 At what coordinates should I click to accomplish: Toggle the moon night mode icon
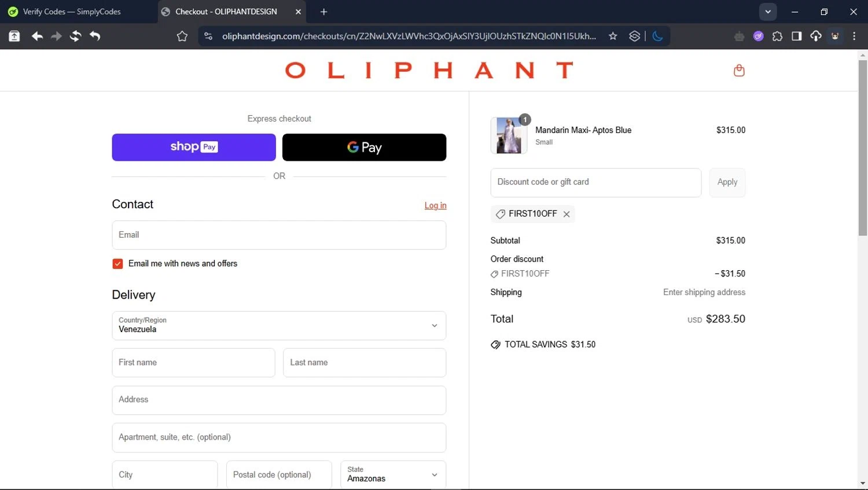click(x=657, y=36)
